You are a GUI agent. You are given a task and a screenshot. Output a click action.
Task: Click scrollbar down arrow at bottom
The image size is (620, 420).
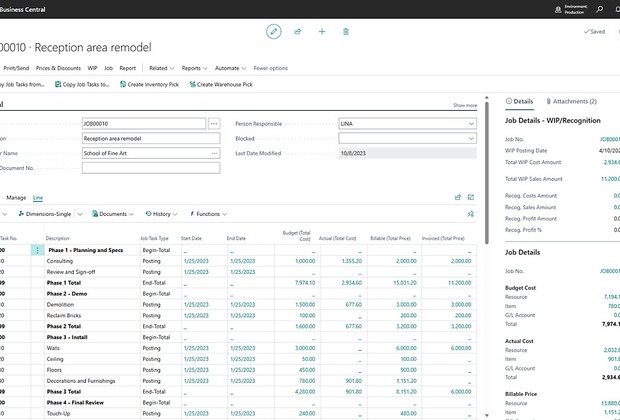pos(487,415)
